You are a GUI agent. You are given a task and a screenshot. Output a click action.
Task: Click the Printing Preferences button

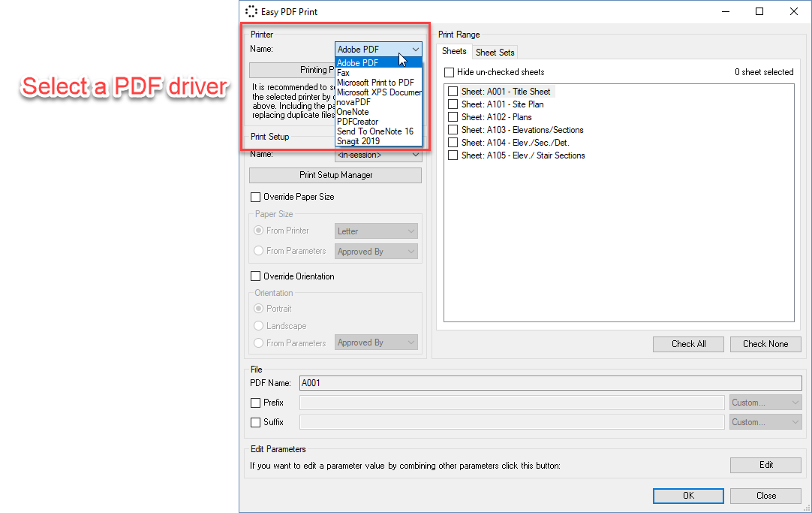(292, 70)
